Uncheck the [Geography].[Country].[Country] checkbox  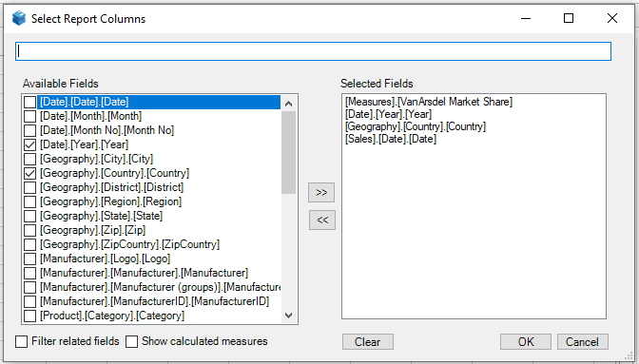[x=29, y=173]
